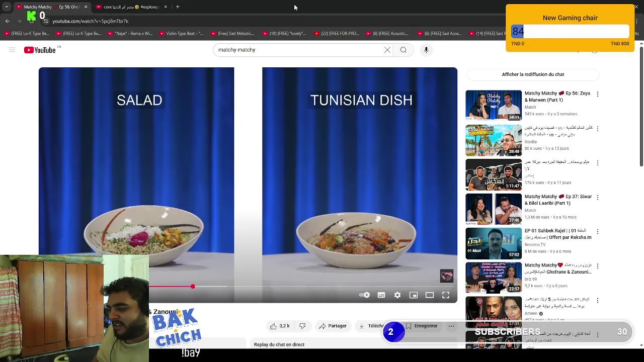Close the '#explorepage' core tab
The width and height of the screenshot is (644, 362).
point(167,7)
